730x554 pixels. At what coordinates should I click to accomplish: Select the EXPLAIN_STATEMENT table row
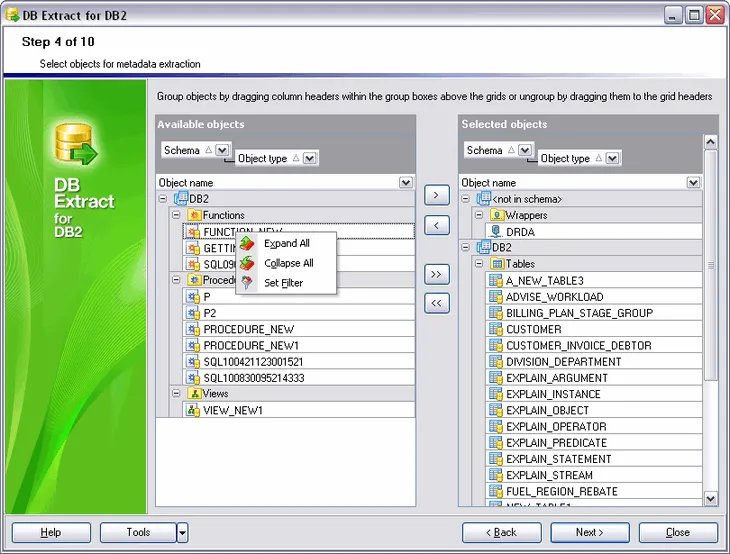click(x=594, y=459)
